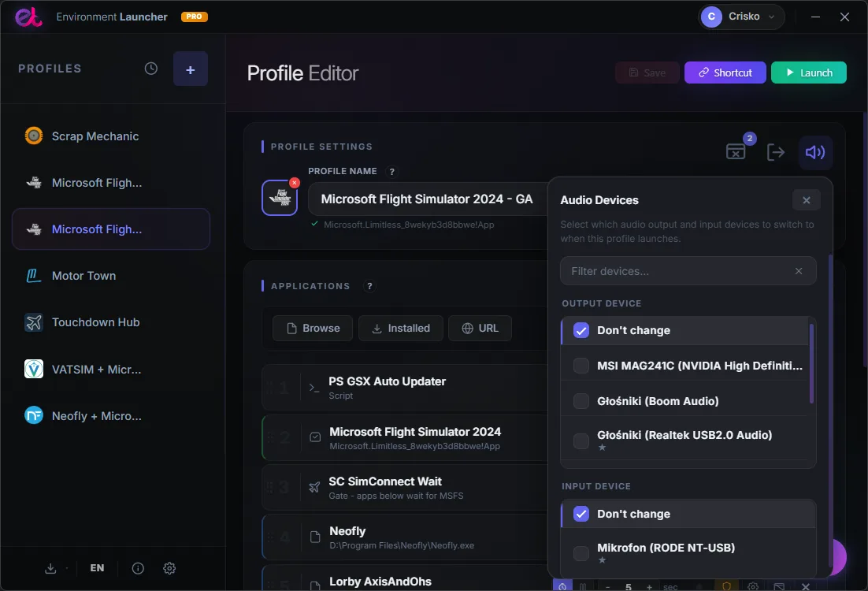The image size is (868, 591).
Task: Launch the current profile
Action: click(809, 72)
